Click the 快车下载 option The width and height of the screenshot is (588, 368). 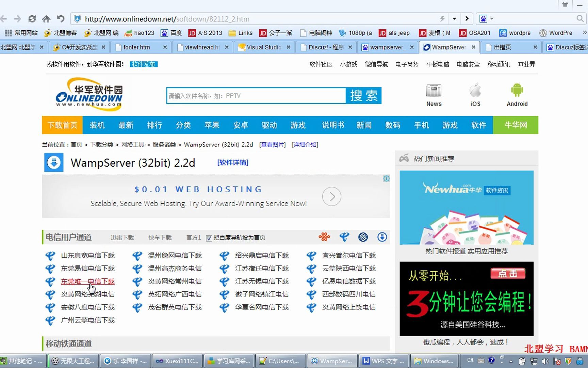pos(160,237)
